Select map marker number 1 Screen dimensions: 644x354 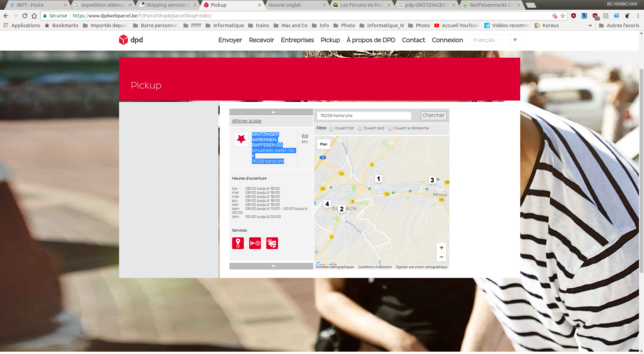[x=378, y=179]
